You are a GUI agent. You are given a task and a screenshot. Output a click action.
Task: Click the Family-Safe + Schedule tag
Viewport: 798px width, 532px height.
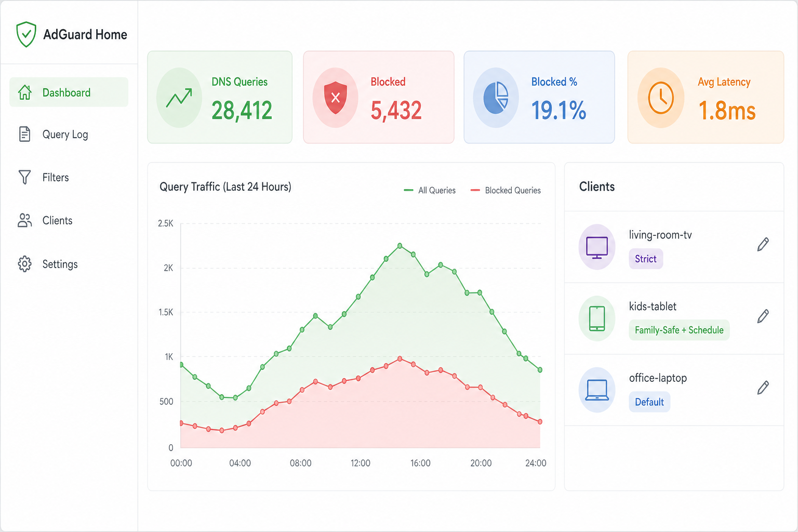point(679,330)
